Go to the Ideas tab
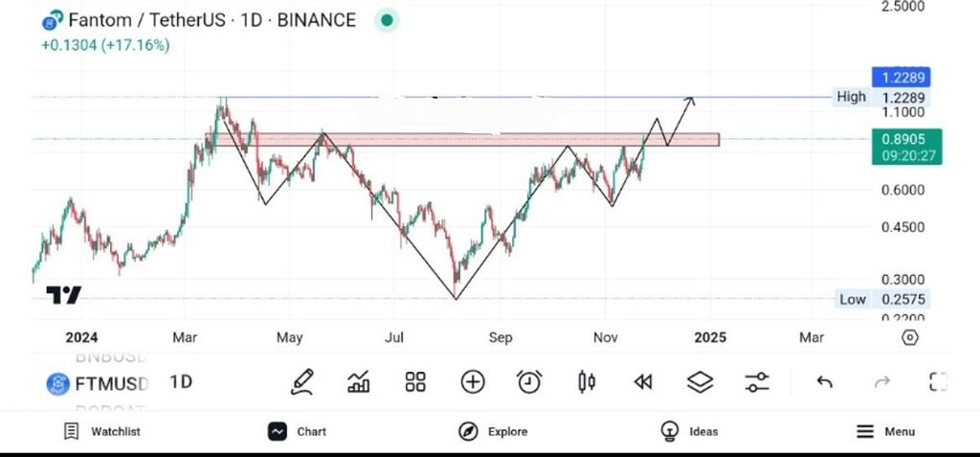The image size is (980, 457). coord(690,431)
